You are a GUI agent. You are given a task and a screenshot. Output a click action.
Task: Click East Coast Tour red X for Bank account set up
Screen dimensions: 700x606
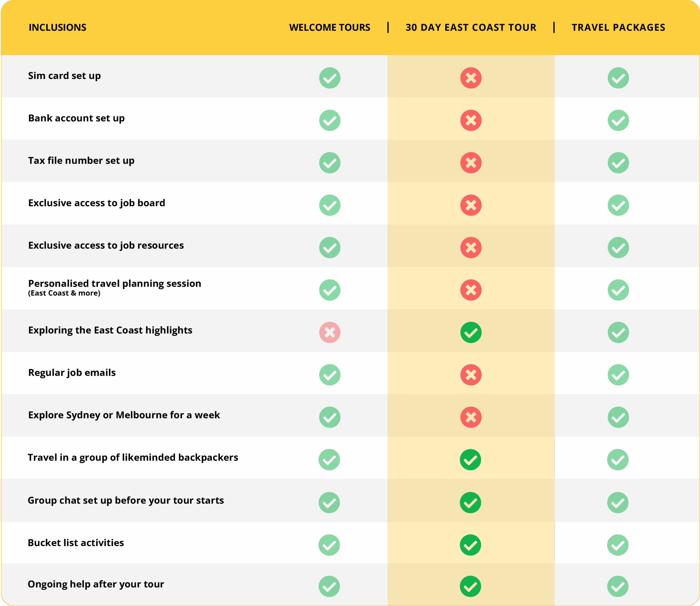tap(471, 120)
